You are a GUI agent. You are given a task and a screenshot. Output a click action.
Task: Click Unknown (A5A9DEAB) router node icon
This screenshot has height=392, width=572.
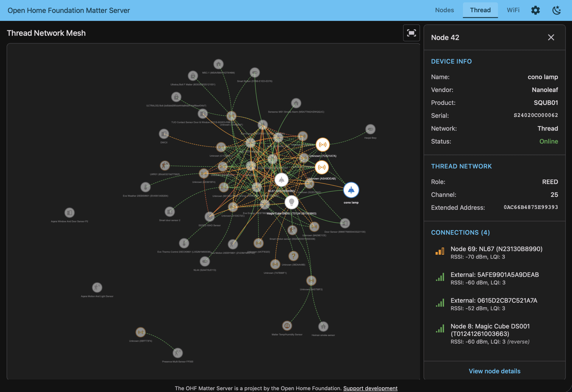tap(322, 167)
